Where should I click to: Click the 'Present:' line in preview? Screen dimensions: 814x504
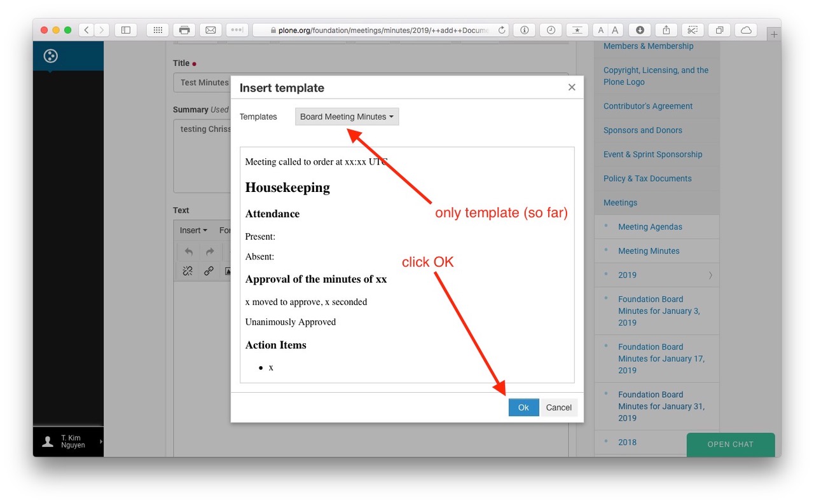260,236
